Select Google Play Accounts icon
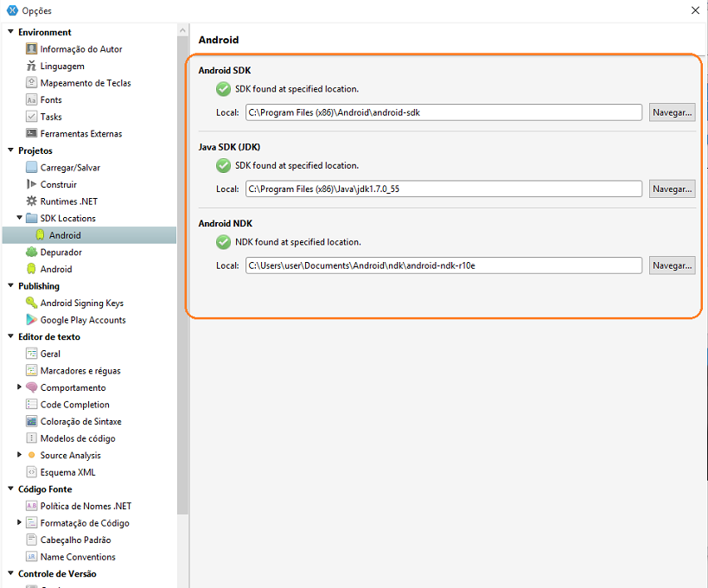Image resolution: width=708 pixels, height=588 pixels. coord(31,320)
